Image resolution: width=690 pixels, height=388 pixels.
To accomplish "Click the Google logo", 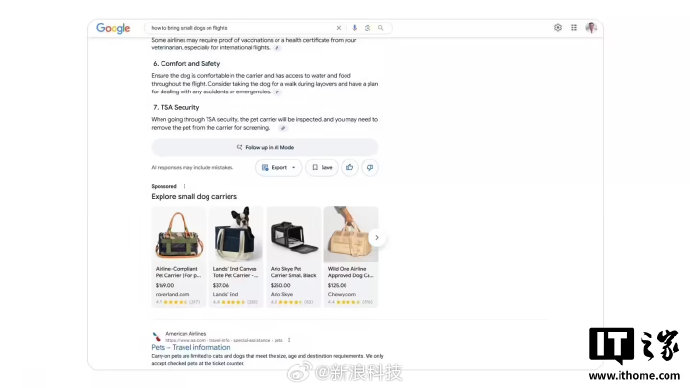I will point(113,28).
